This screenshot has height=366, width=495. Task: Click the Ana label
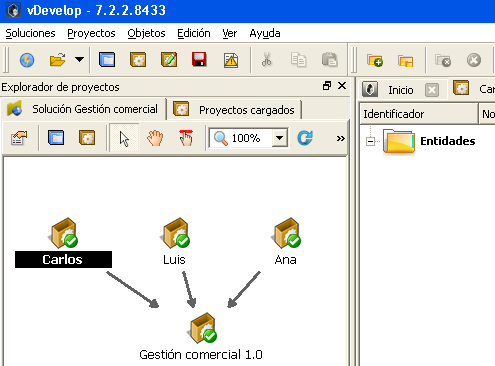point(285,260)
